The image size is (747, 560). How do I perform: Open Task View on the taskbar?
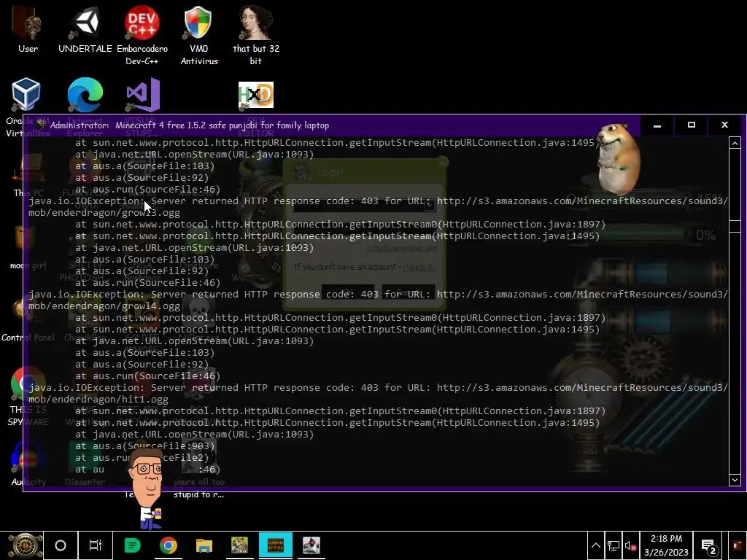tap(96, 545)
